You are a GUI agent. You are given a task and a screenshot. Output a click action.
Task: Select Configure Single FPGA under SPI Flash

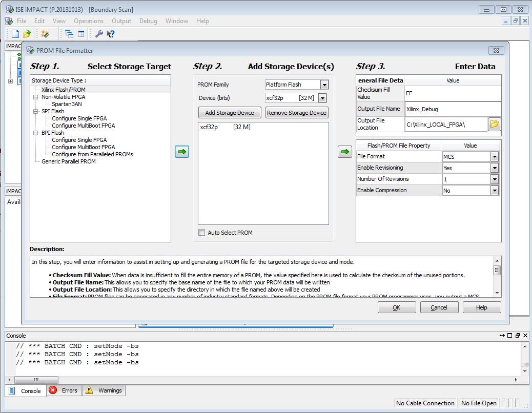79,118
